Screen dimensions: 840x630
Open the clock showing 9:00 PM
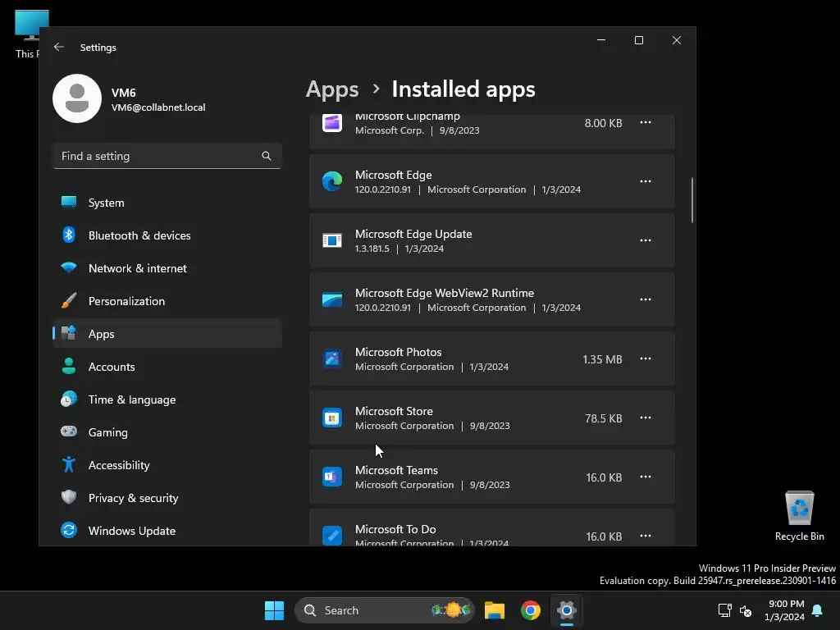click(784, 610)
